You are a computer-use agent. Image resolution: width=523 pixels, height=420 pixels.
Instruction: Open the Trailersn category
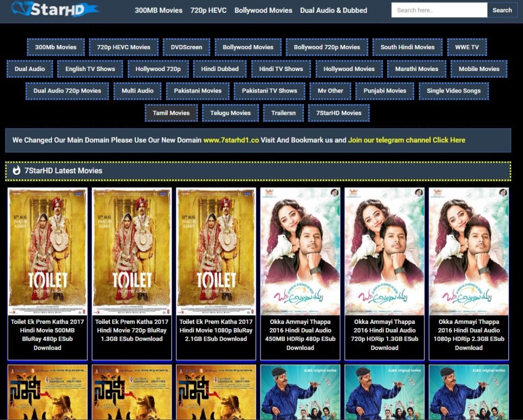point(283,113)
